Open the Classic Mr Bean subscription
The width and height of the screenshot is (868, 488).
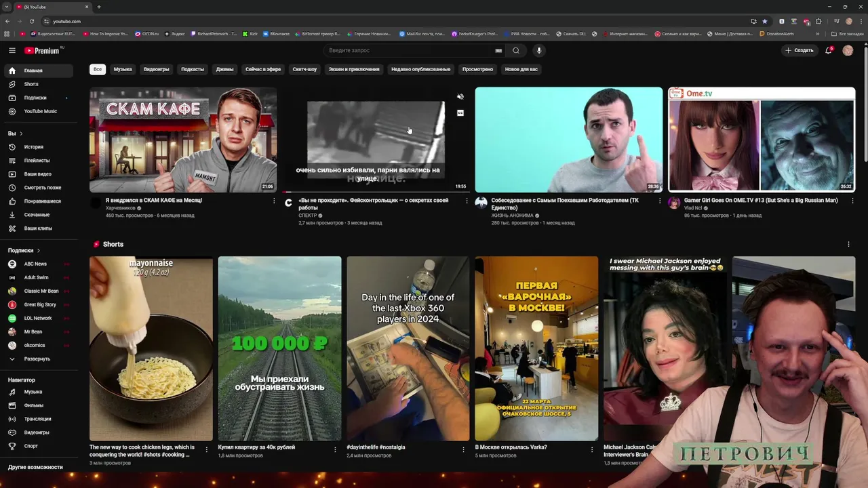click(x=39, y=291)
